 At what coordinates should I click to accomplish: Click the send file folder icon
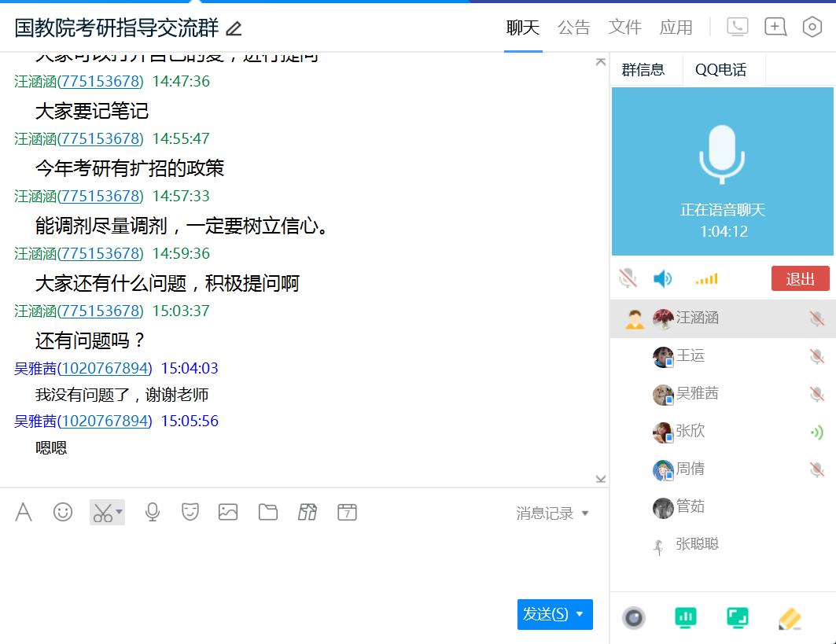click(268, 512)
